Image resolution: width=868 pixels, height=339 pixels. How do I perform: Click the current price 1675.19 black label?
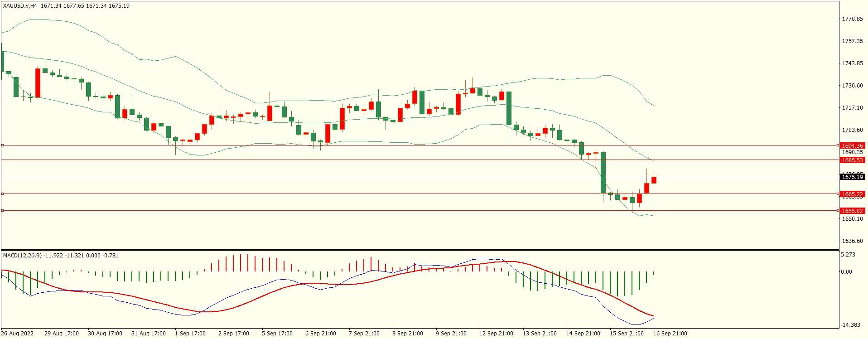[852, 177]
